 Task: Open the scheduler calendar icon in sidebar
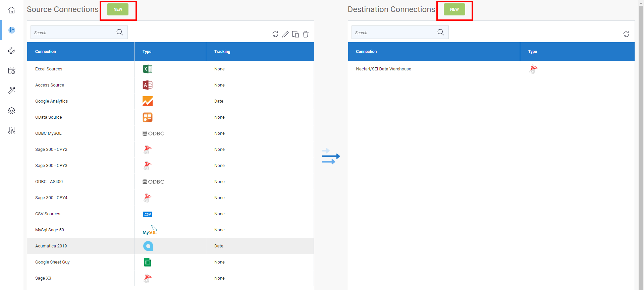click(12, 70)
